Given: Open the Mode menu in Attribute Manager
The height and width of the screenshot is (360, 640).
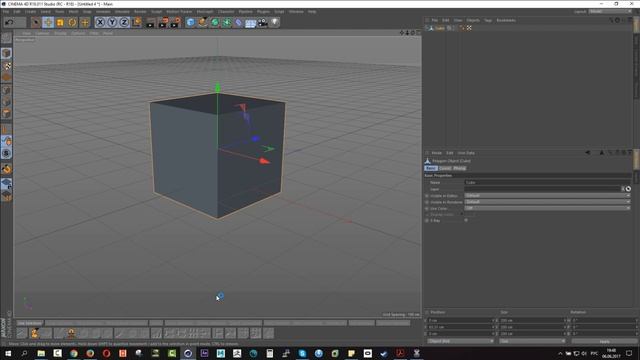Looking at the screenshot, I should (x=436, y=153).
